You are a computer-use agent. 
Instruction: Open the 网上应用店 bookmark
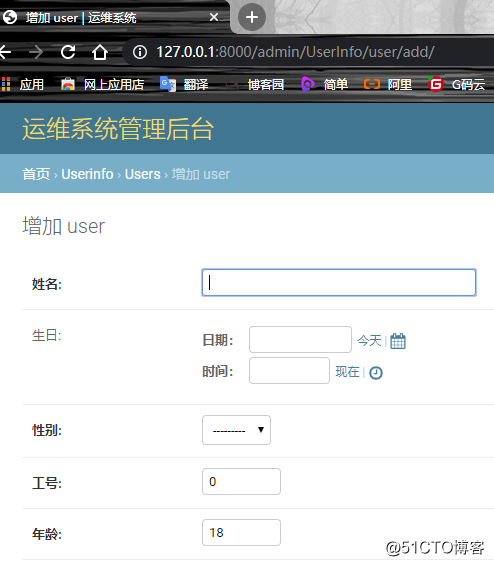pos(102,84)
